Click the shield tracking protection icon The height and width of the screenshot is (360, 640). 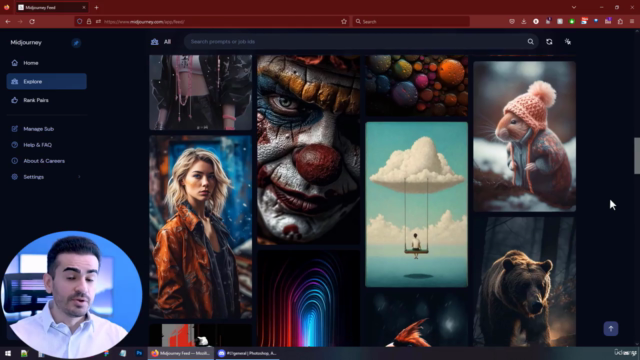click(79, 22)
